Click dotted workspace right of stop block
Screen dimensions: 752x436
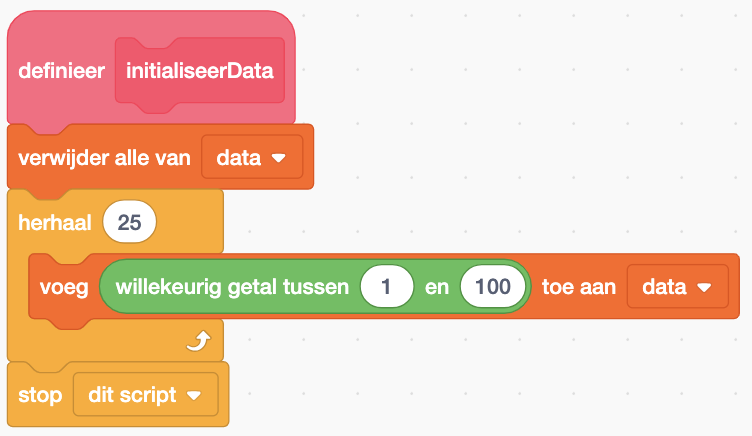tap(450, 395)
